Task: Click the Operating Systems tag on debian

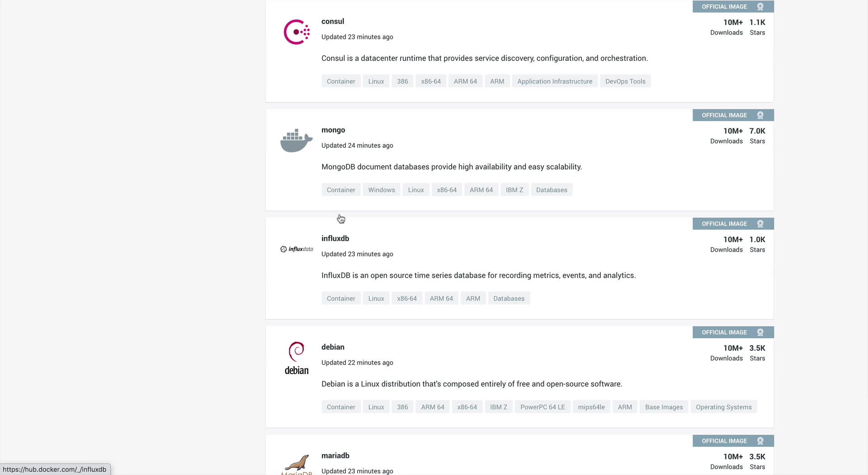Action: [723, 407]
